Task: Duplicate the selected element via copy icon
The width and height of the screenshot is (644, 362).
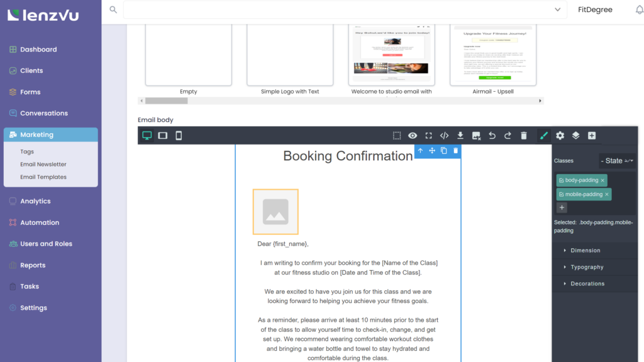Action: (444, 151)
